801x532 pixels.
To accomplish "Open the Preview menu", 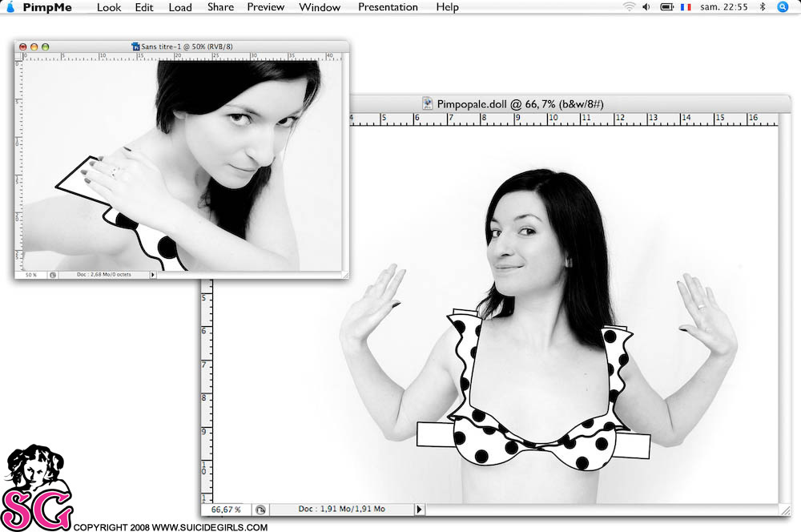I will tap(266, 7).
